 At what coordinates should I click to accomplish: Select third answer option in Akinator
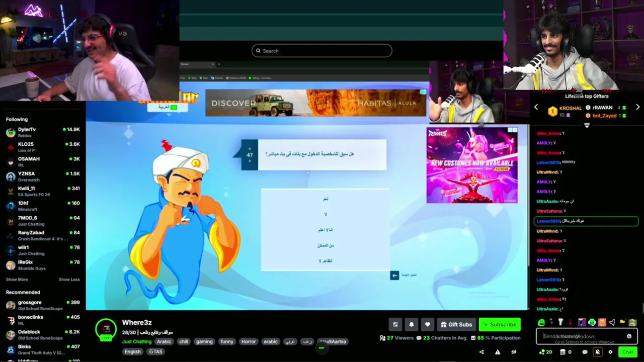[326, 230]
